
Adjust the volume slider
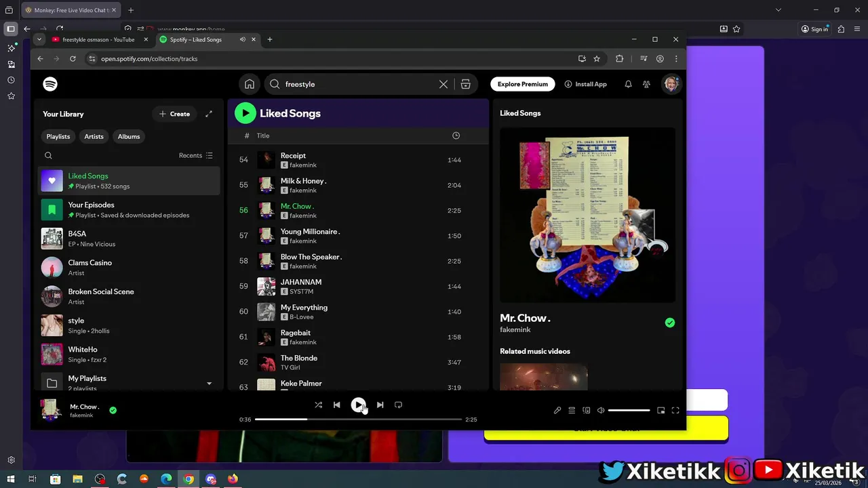coord(629,410)
